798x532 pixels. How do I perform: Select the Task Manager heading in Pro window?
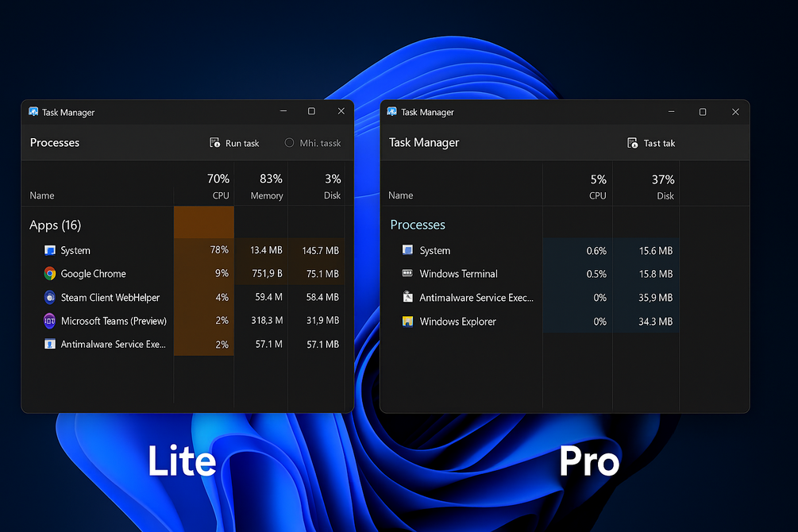click(x=424, y=143)
